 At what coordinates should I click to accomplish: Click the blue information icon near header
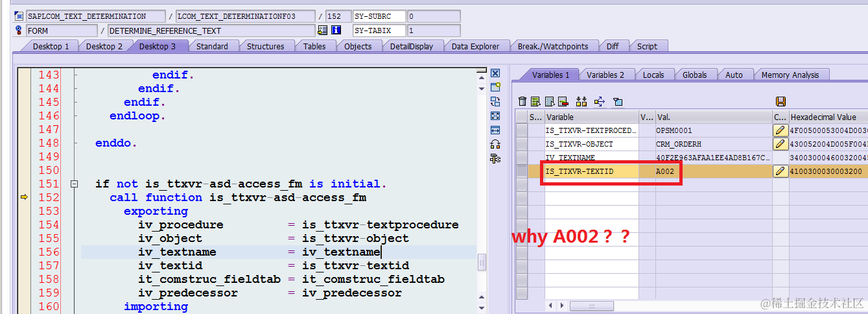tap(336, 30)
